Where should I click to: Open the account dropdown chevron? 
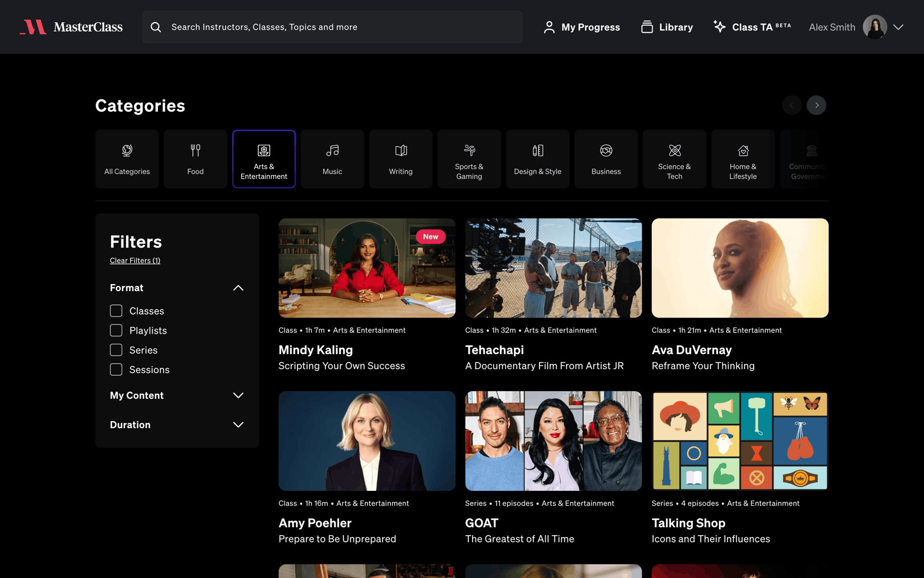(x=898, y=27)
